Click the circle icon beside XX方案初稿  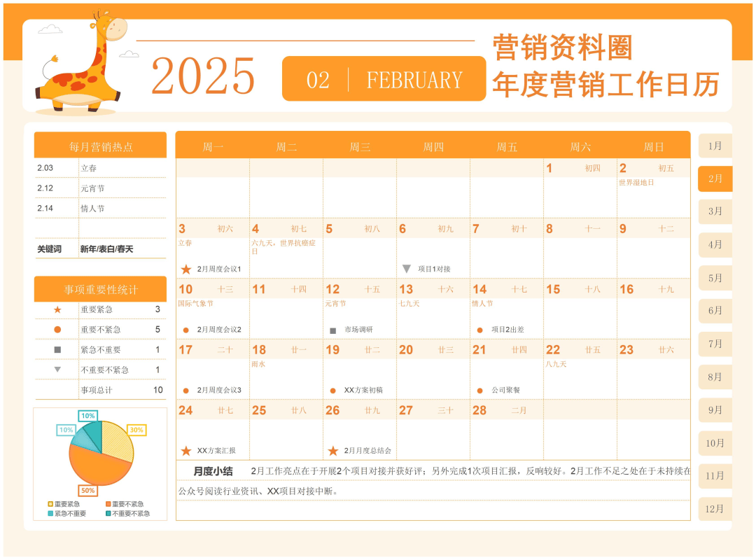click(x=332, y=391)
